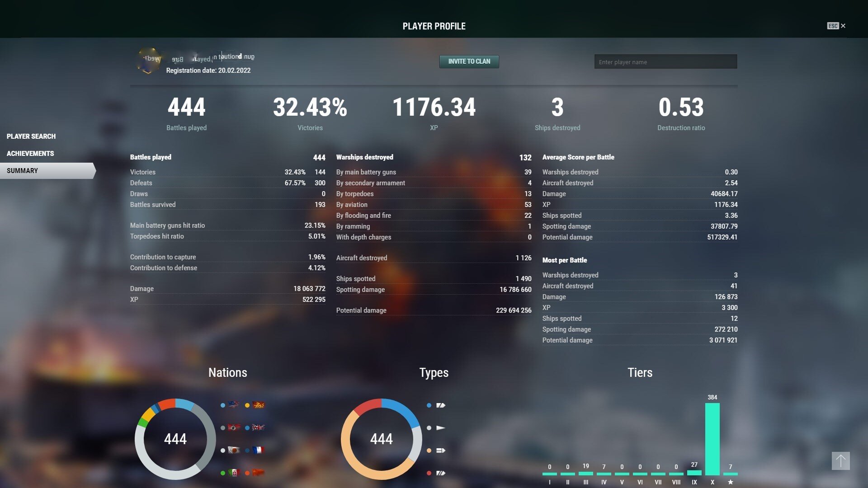This screenshot has height=488, width=868.
Task: Focus the Enter player name field
Action: pyautogui.click(x=665, y=62)
